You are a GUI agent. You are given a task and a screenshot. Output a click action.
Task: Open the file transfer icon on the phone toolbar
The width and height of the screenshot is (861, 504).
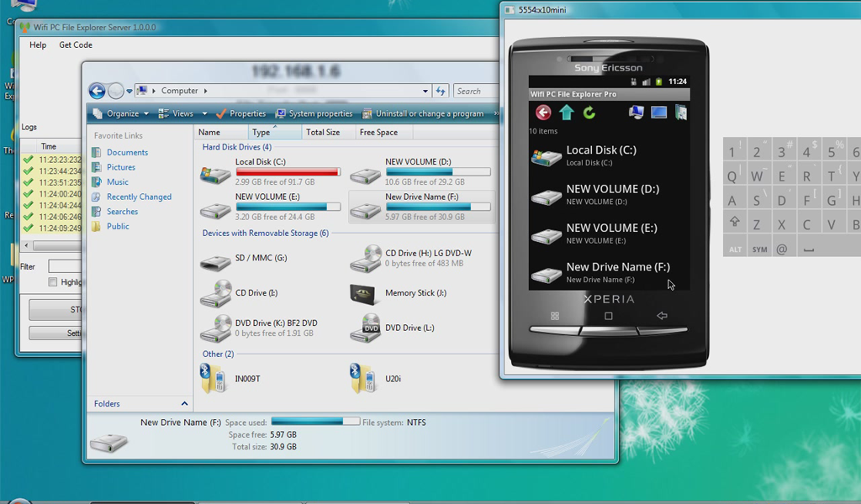coord(681,112)
